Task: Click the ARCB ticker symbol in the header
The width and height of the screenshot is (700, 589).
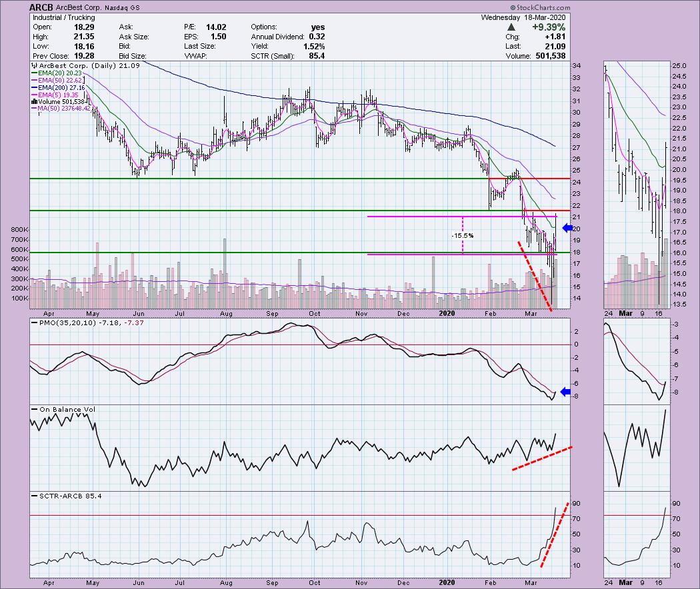Action: (41, 7)
